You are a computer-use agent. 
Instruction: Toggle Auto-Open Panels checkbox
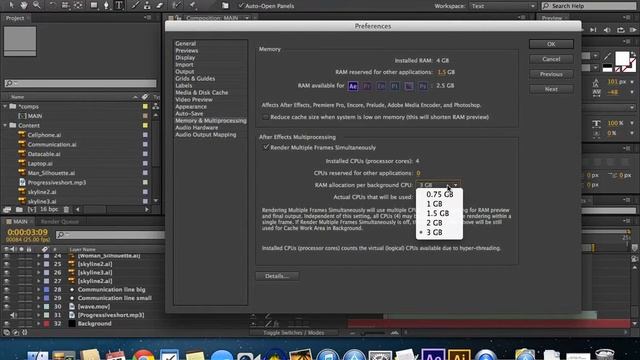point(241,6)
